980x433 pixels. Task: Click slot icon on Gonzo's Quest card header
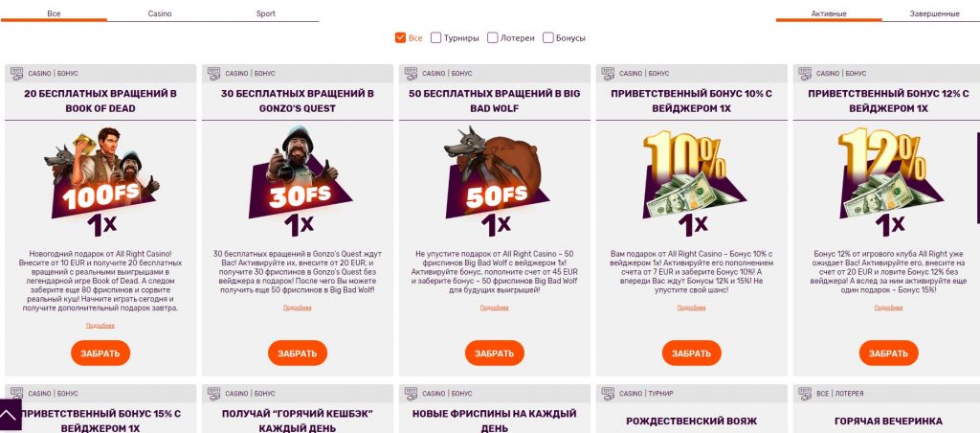(x=213, y=74)
